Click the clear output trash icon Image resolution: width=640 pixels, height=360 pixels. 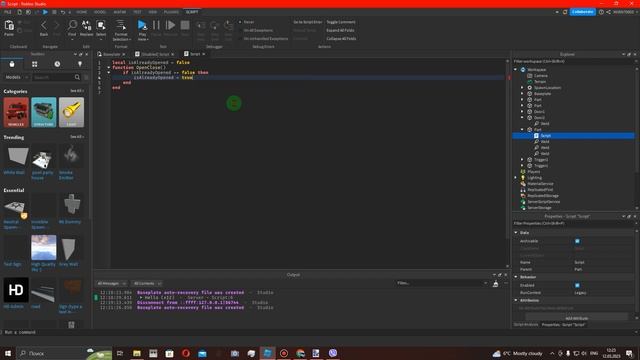coord(496,284)
